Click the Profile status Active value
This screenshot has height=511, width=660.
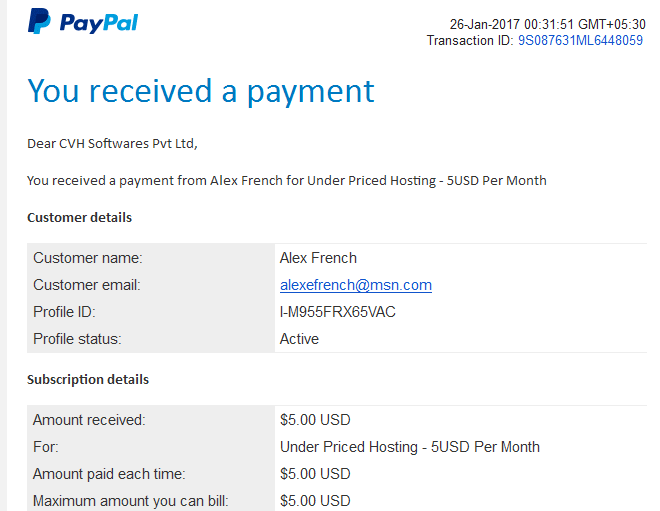pos(299,339)
